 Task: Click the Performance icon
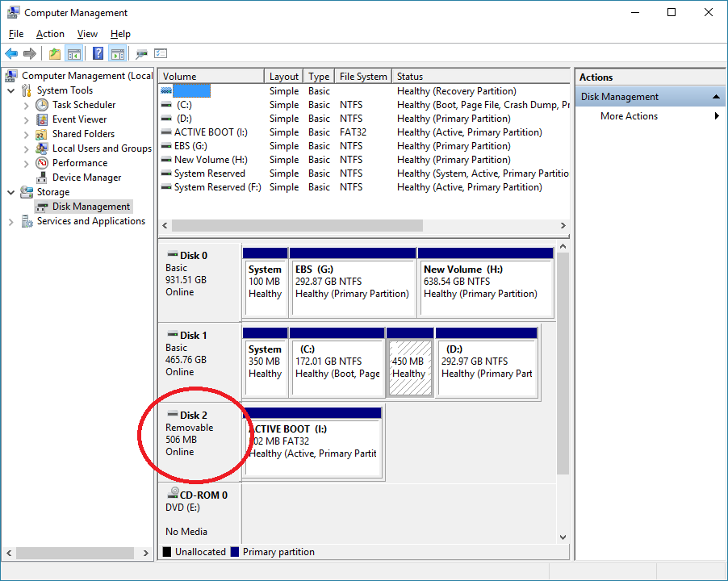tap(42, 163)
